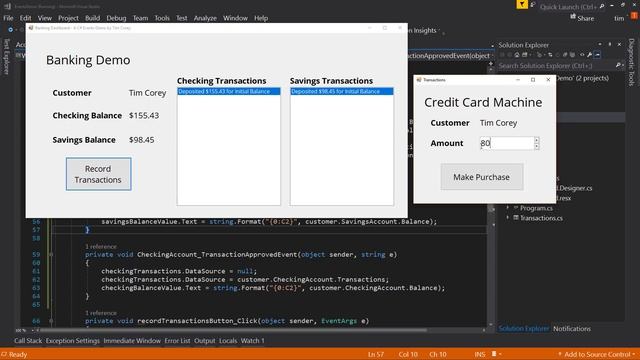Click Solution Explorer Sync with Active Document icon

tap(550, 55)
